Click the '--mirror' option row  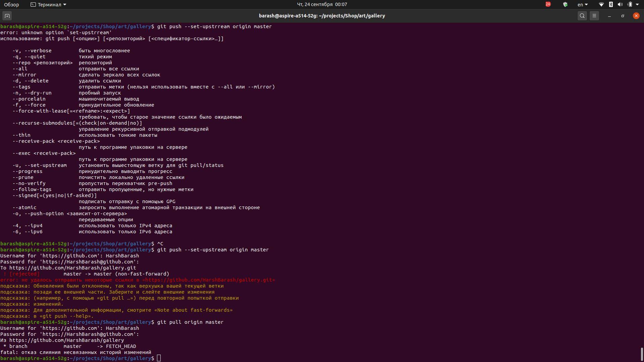(x=86, y=75)
